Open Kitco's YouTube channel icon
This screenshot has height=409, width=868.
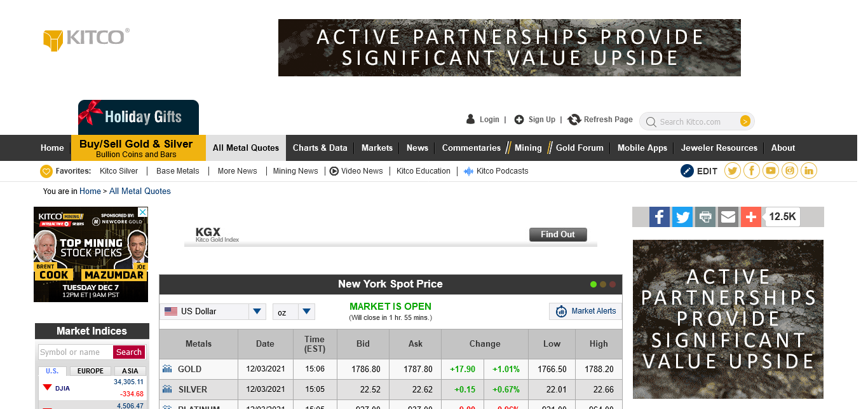coord(771,170)
